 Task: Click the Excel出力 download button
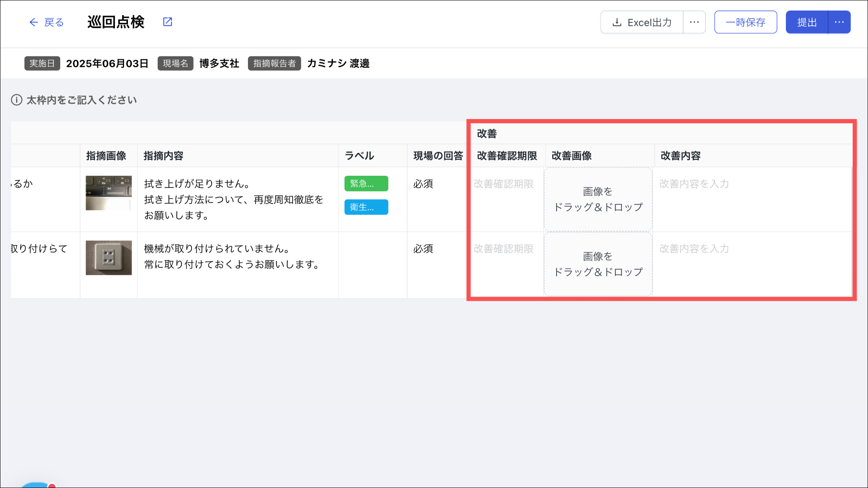pyautogui.click(x=642, y=22)
